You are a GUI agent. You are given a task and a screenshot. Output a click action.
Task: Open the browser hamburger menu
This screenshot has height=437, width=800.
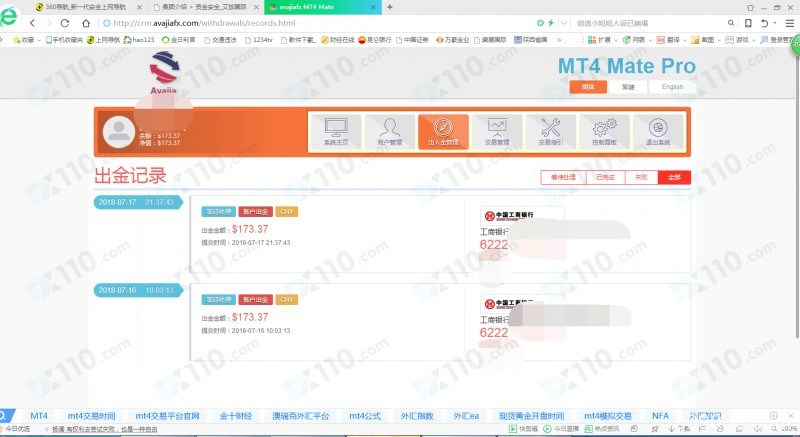tap(789, 23)
